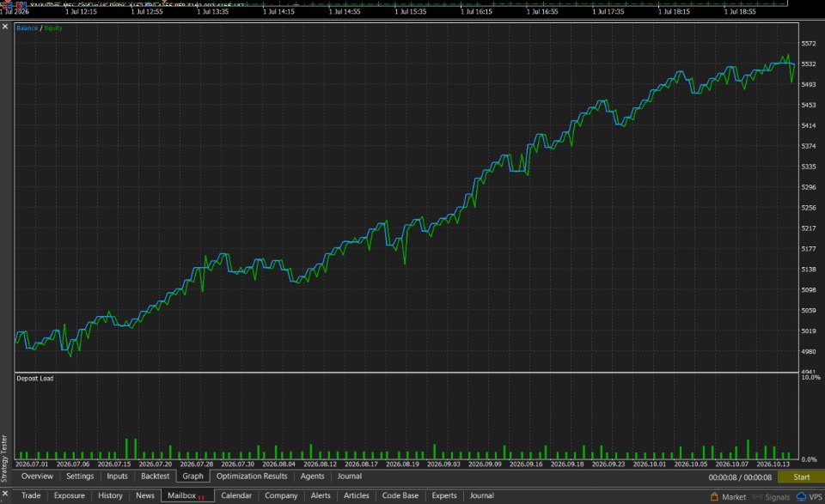This screenshot has width=825, height=504.
Task: Click the 1 Jul 18:55 time label
Action: click(740, 11)
